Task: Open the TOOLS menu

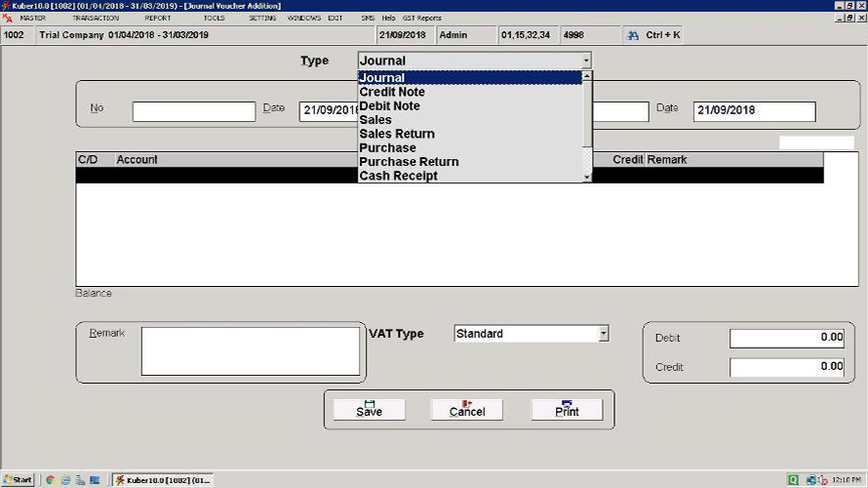Action: 214,19
